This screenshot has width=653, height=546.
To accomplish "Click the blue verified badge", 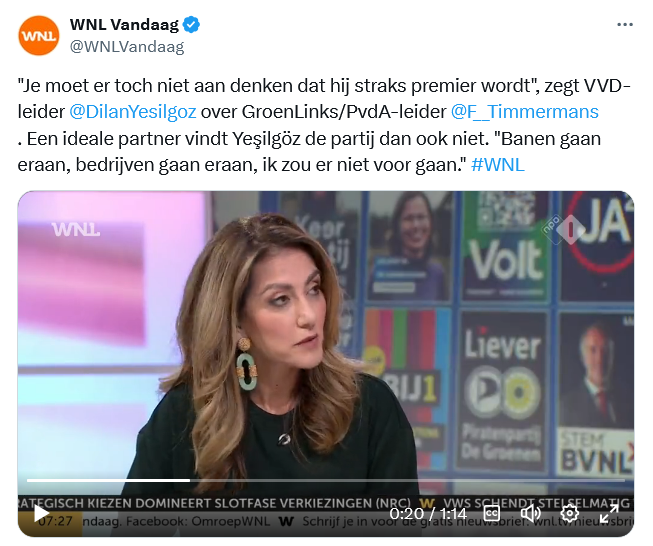I will [x=192, y=25].
